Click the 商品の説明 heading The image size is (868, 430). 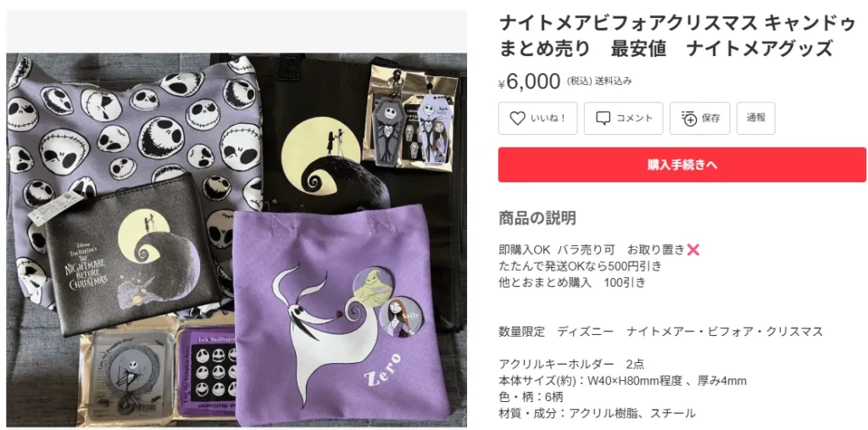pyautogui.click(x=537, y=218)
